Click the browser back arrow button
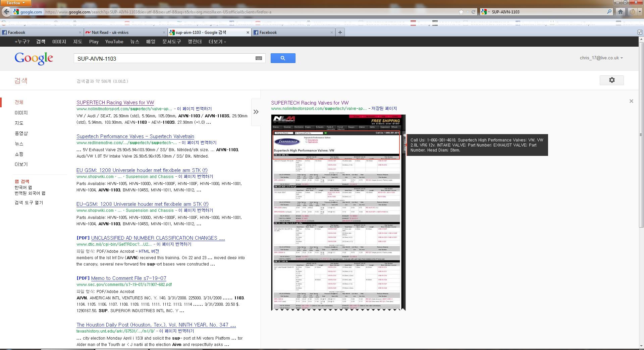644x350 pixels. tap(6, 12)
